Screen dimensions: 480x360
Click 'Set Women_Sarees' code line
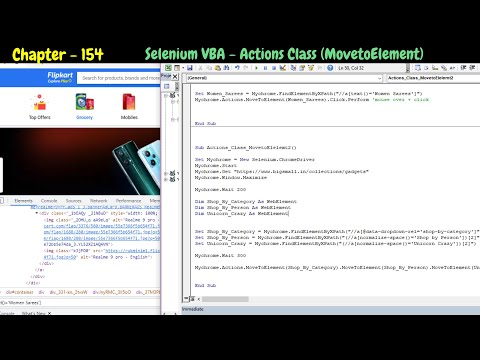coord(308,93)
